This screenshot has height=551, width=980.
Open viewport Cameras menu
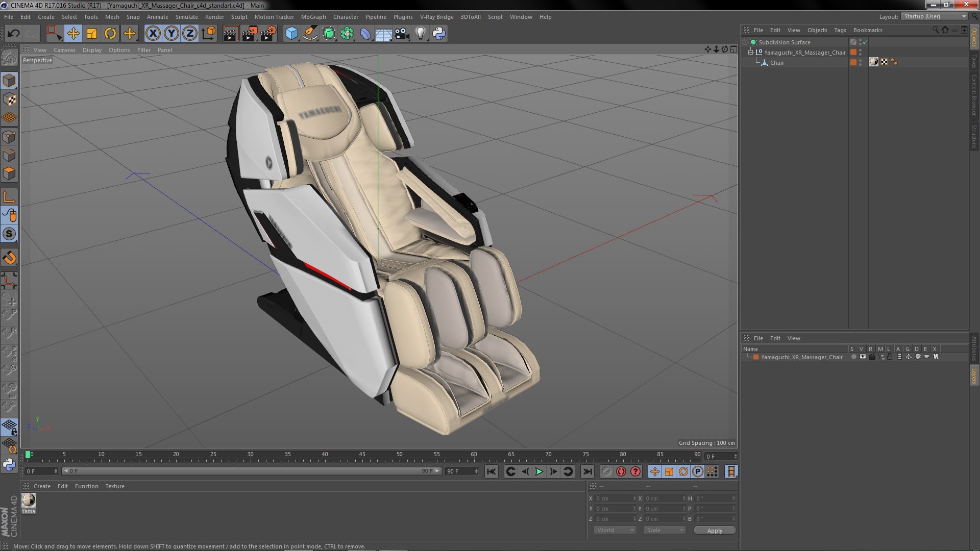click(x=64, y=50)
